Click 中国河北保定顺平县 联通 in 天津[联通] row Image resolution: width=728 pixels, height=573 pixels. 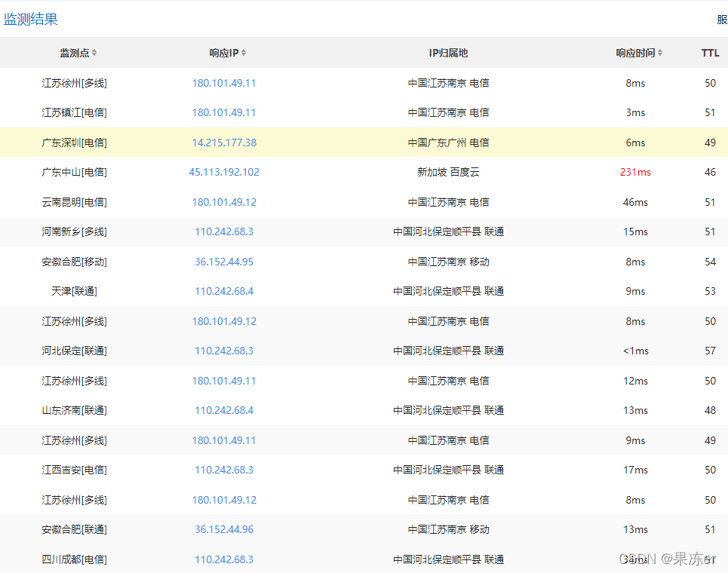pos(448,291)
